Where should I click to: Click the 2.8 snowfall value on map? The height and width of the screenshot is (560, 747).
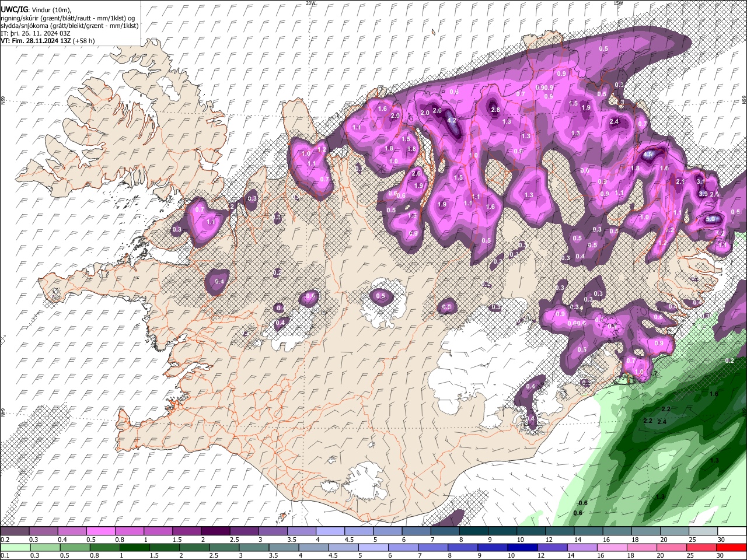click(495, 110)
